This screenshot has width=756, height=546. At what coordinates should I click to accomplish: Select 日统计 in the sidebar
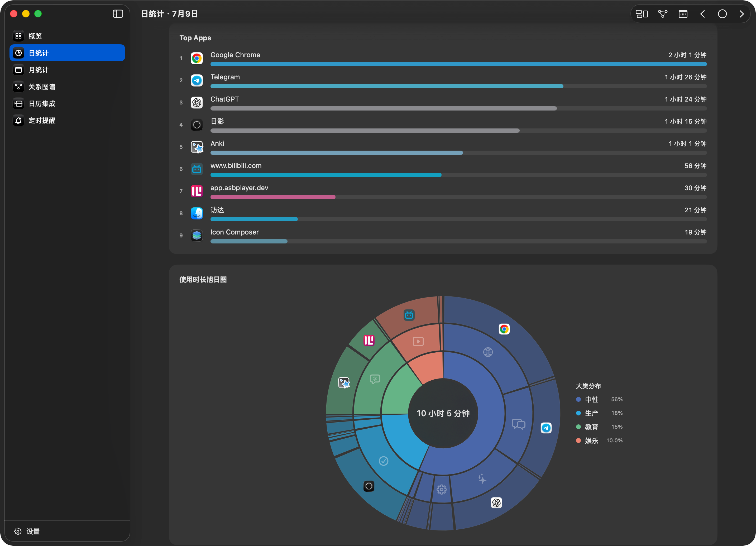pos(67,53)
